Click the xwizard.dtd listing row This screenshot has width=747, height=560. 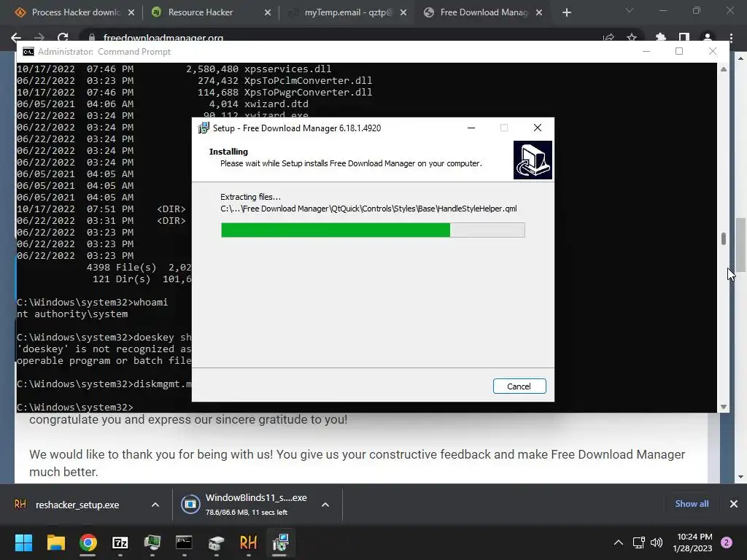click(x=163, y=104)
